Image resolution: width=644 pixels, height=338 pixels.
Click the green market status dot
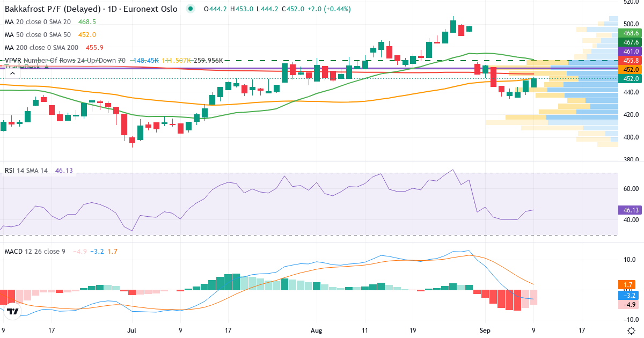click(190, 9)
